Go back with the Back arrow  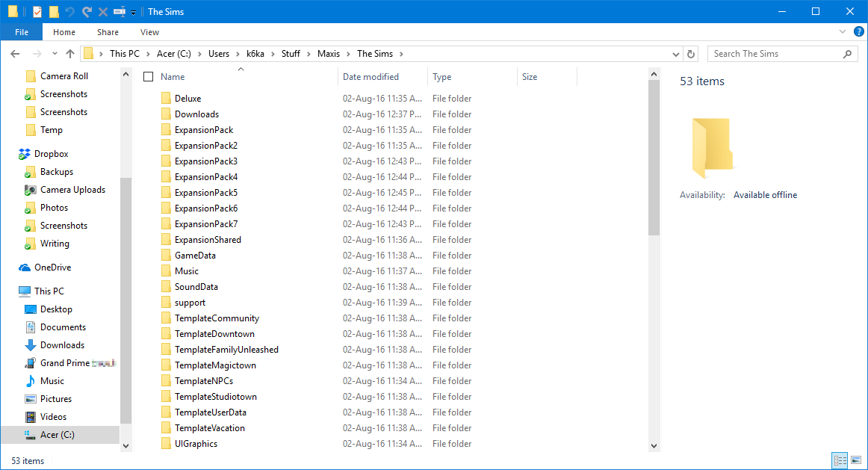point(15,54)
